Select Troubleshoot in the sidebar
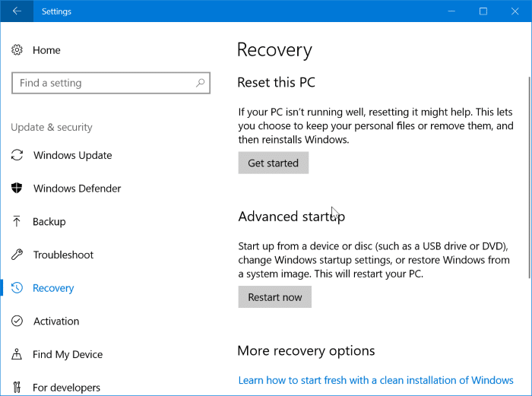Image resolution: width=532 pixels, height=396 pixels. [x=63, y=255]
